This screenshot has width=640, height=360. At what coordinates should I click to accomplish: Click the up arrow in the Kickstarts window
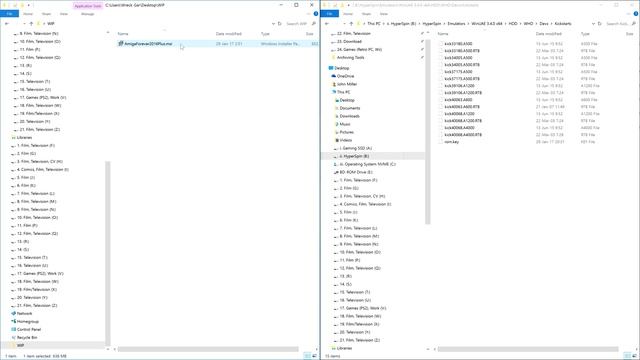click(351, 24)
